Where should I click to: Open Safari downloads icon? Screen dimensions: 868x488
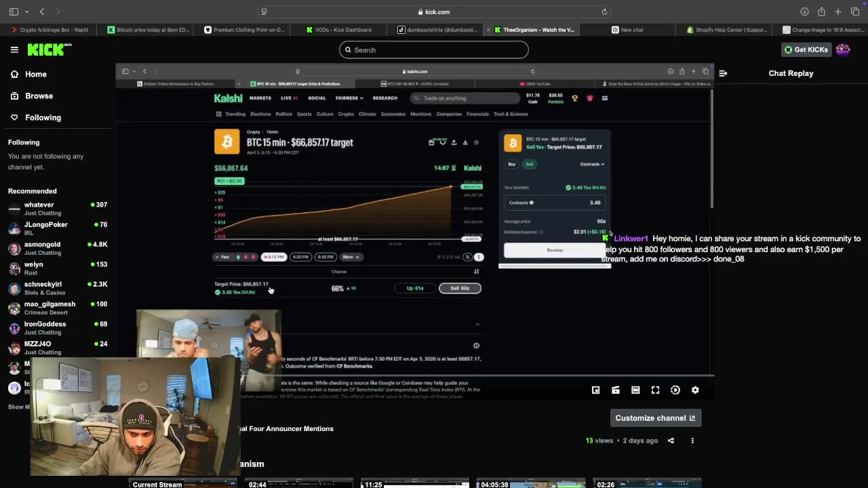pyautogui.click(x=804, y=12)
